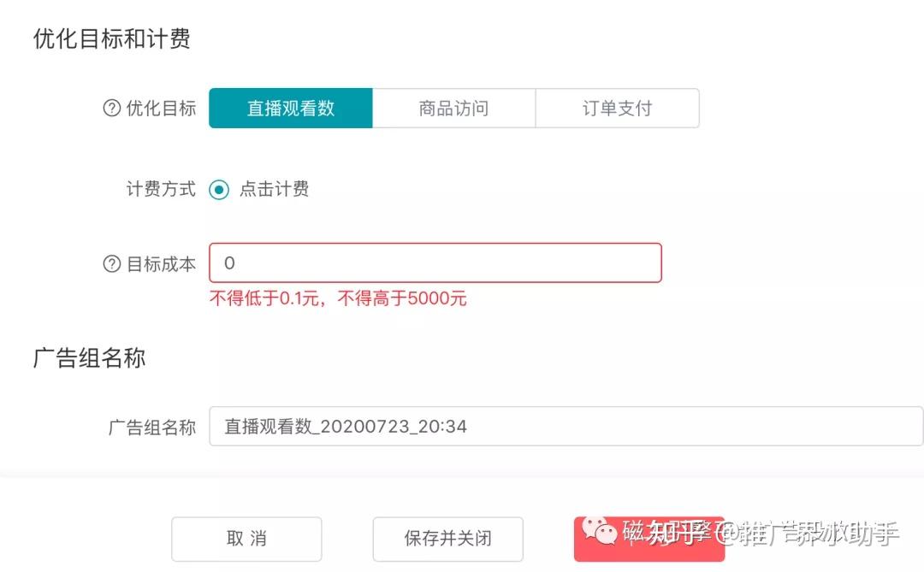The width and height of the screenshot is (924, 572).
Task: Select the 点击计费 radio button
Action: 219,190
